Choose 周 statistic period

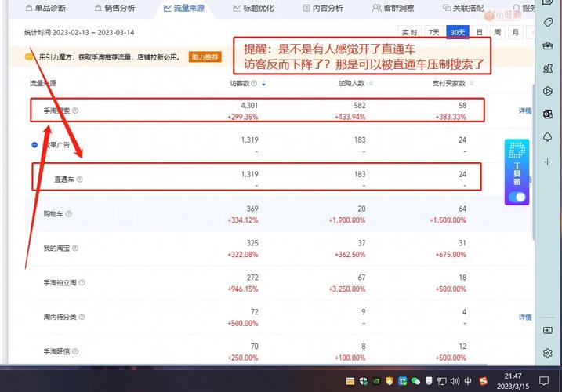coord(498,32)
